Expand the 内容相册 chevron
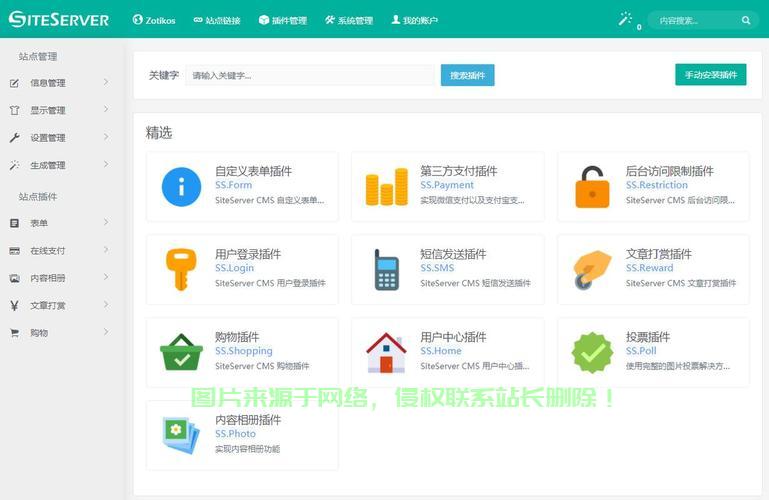The image size is (769, 500). point(106,277)
